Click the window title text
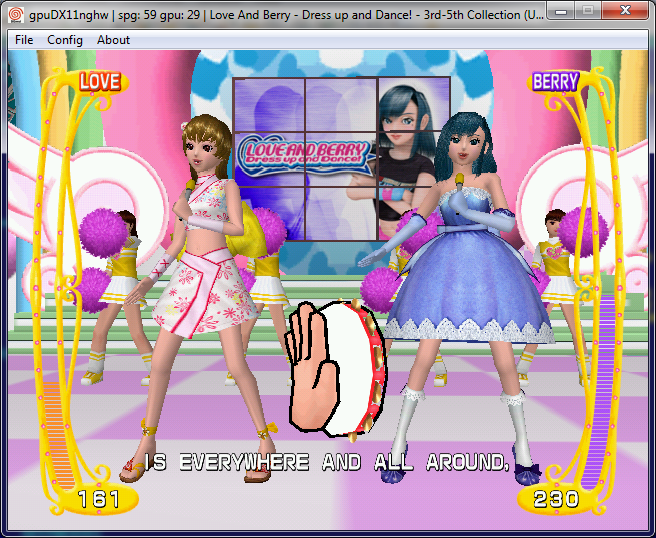 click(286, 15)
